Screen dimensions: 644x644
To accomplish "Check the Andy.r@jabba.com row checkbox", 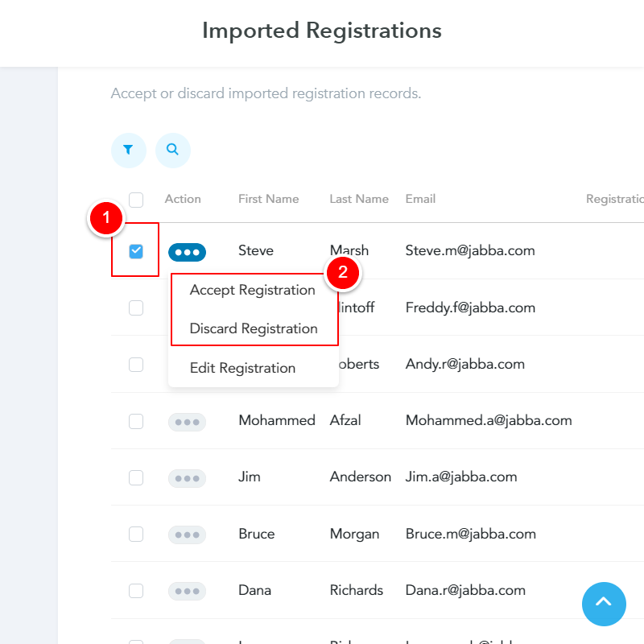I will click(x=136, y=365).
